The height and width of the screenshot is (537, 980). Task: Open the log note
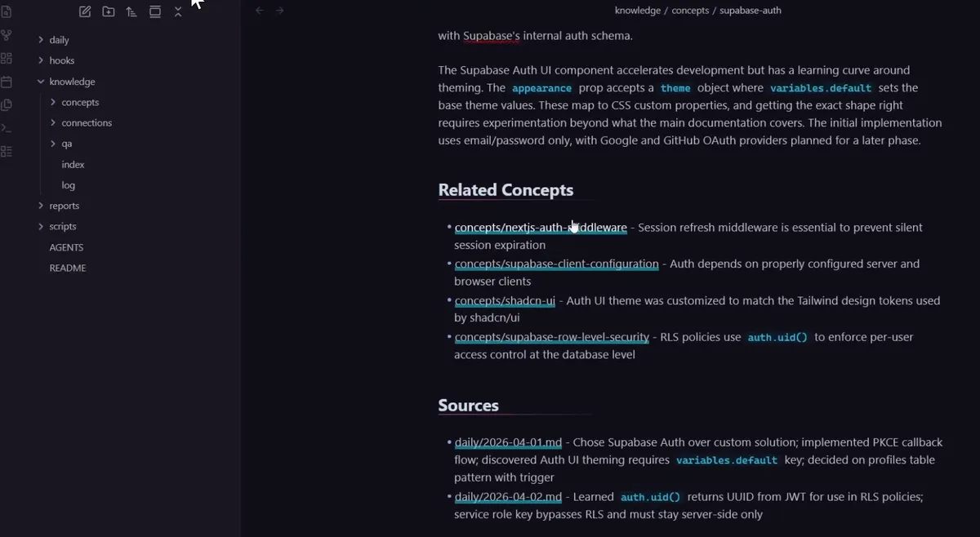68,185
